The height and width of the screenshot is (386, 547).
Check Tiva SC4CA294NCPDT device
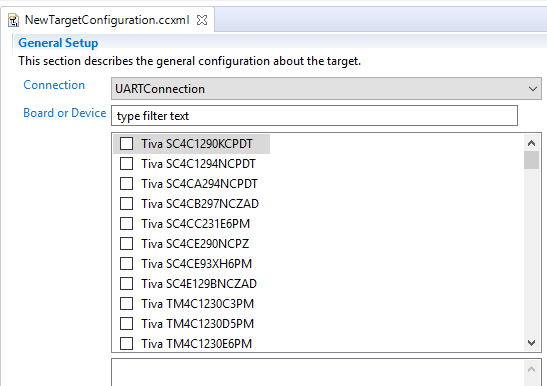126,183
